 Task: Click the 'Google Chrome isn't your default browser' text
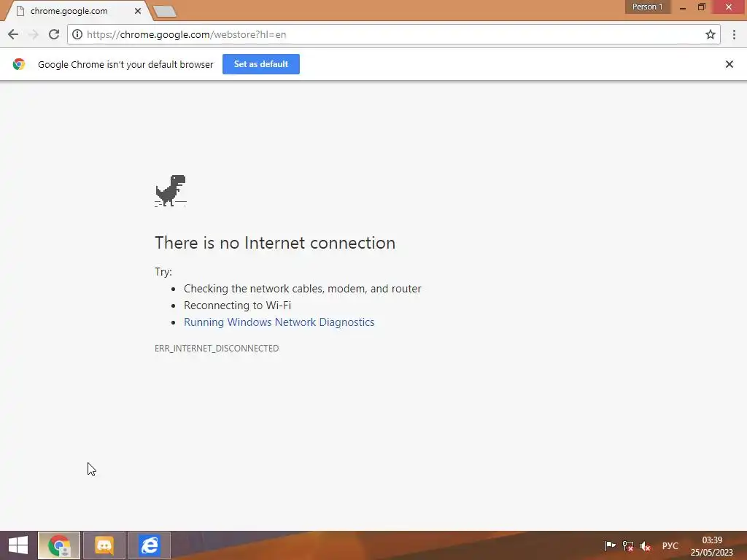(125, 64)
